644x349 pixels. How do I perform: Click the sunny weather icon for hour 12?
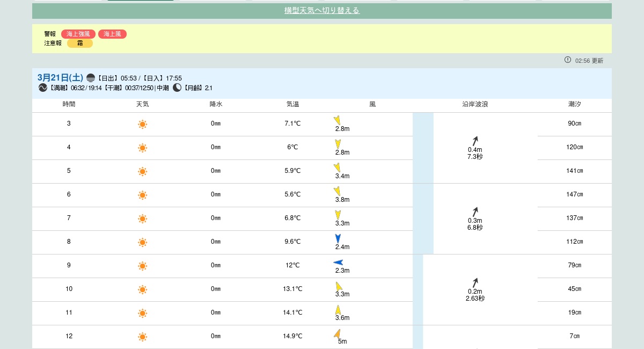click(x=142, y=337)
